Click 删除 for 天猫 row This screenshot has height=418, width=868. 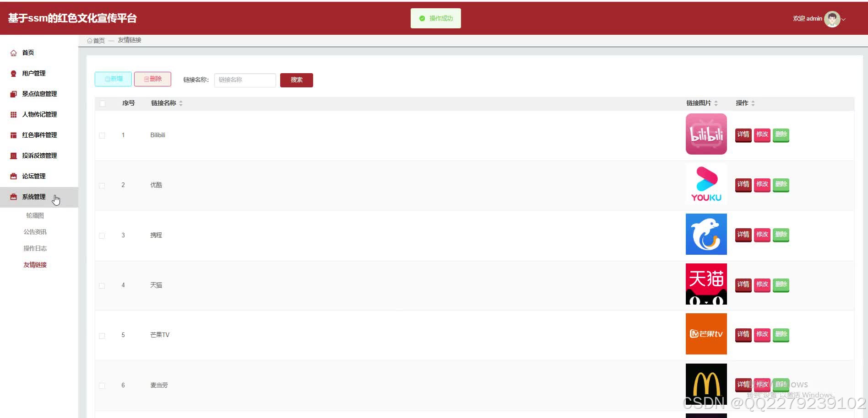pyautogui.click(x=781, y=284)
